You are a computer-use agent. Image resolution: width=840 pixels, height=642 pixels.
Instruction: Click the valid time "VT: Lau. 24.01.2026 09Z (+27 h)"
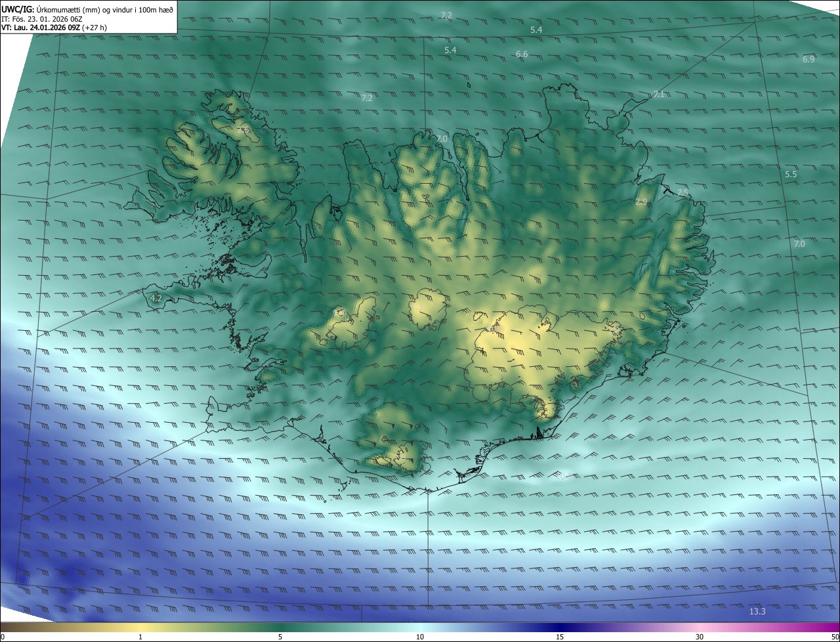(x=53, y=28)
